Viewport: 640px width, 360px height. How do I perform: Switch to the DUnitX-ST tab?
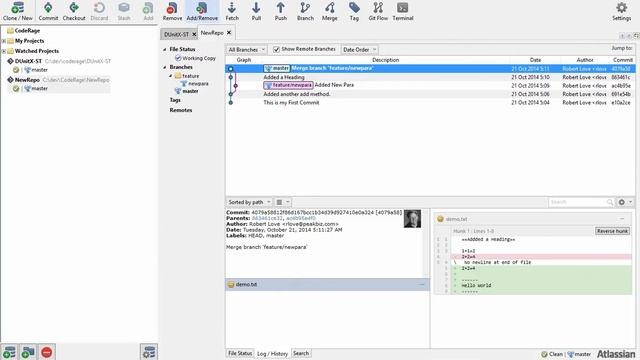176,34
